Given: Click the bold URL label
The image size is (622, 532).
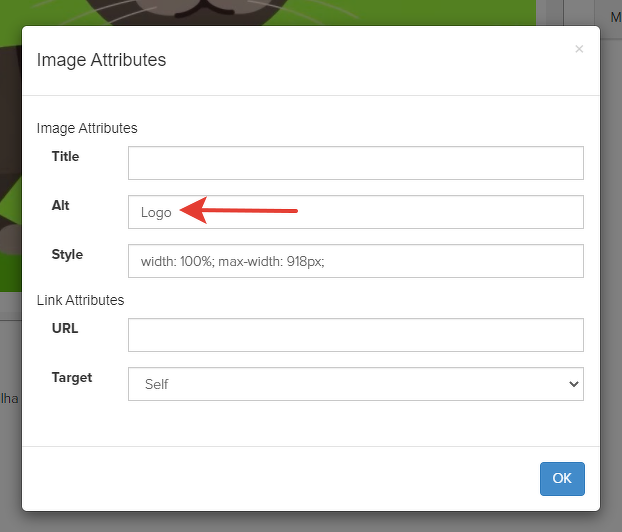Looking at the screenshot, I should [65, 329].
